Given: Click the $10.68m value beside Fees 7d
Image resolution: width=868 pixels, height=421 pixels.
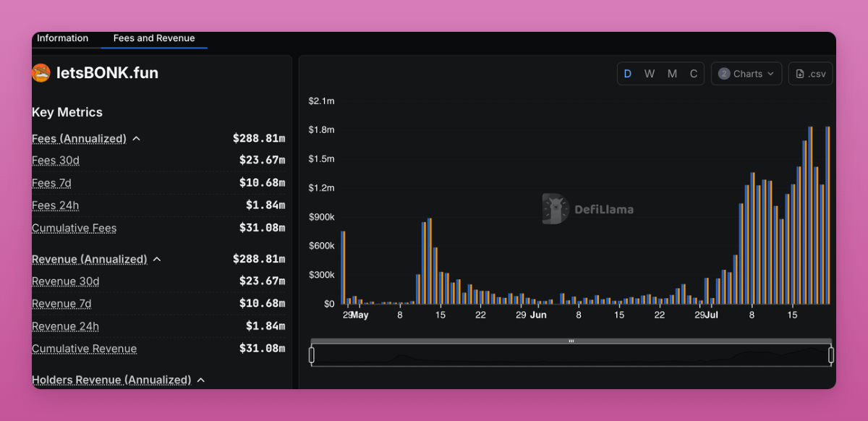Looking at the screenshot, I should (x=262, y=183).
